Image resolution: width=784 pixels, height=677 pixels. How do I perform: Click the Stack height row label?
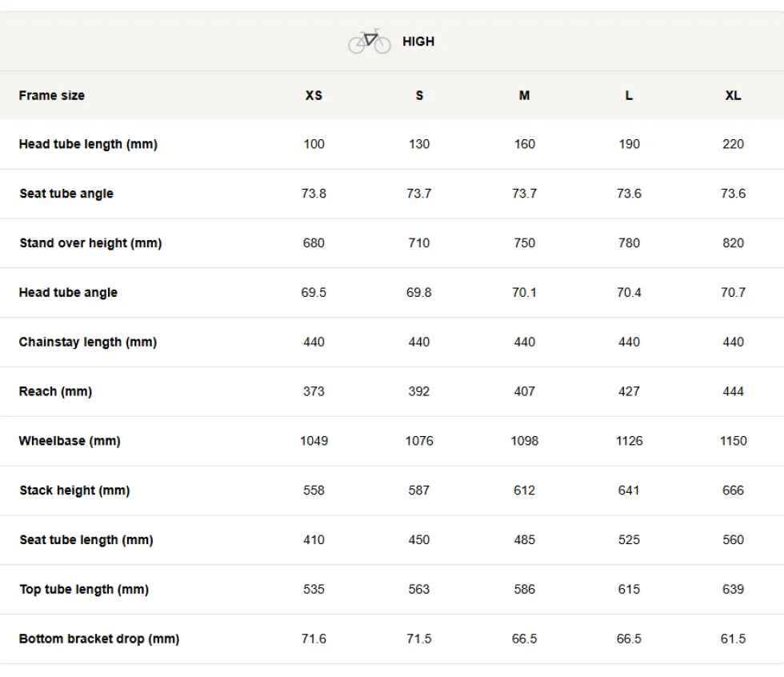pos(75,491)
